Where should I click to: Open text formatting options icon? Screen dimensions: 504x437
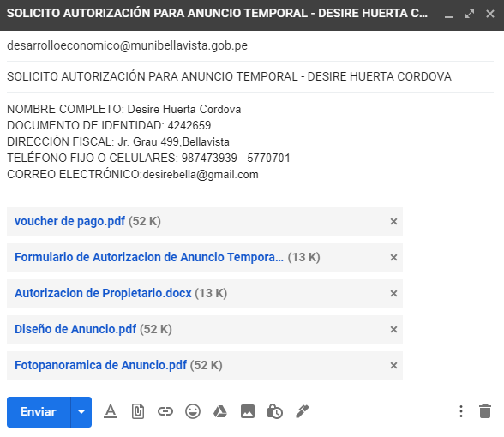(x=111, y=411)
